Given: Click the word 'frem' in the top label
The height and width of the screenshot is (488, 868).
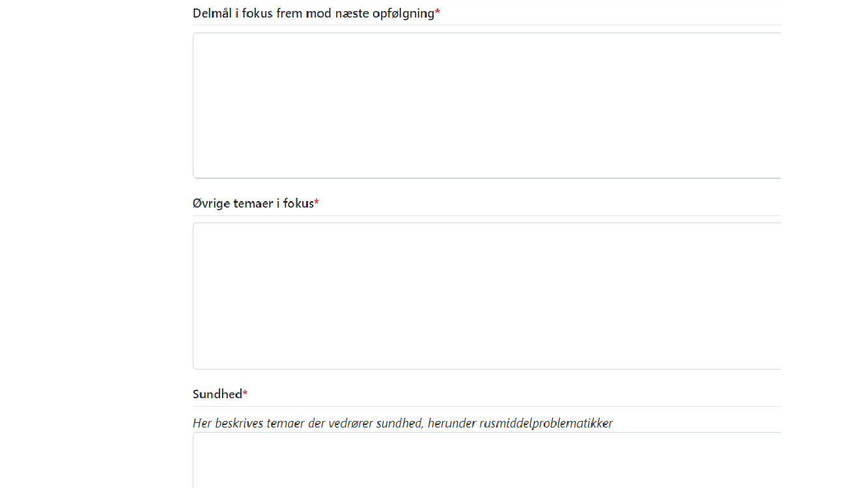Looking at the screenshot, I should (289, 13).
